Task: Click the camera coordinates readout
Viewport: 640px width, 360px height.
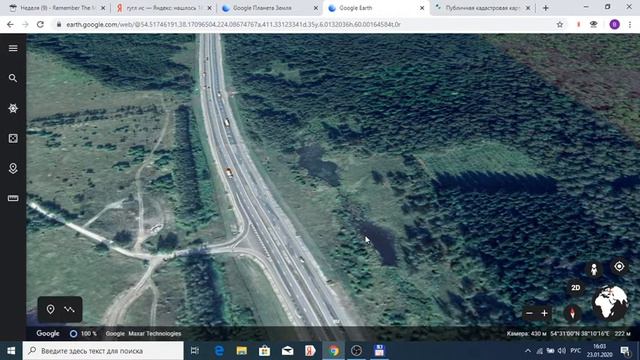Action: 569,333
